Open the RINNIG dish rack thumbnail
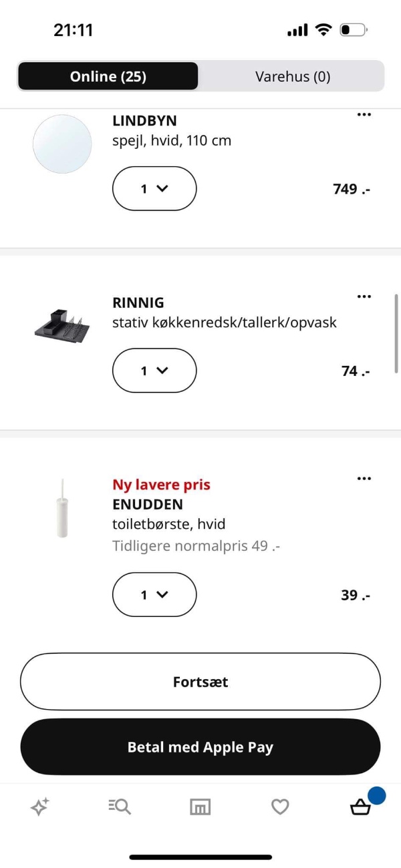Viewport: 401px width, 868px height. click(x=62, y=325)
